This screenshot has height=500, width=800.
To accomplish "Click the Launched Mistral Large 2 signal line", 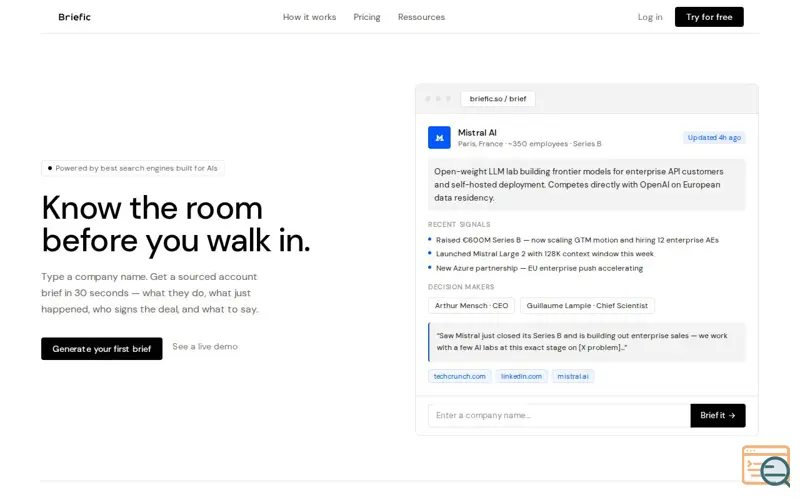I will tap(544, 254).
